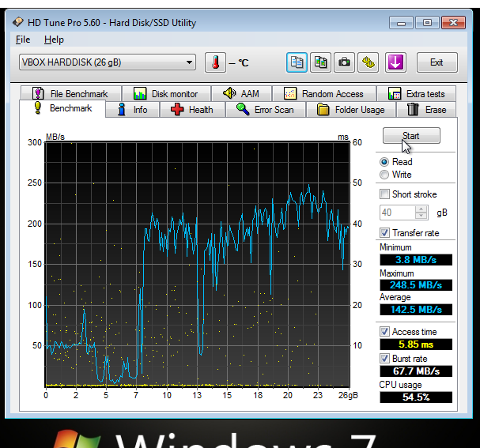Click the Benchmark lightbulb icon
Screen dimensions: 480x448
(x=38, y=107)
